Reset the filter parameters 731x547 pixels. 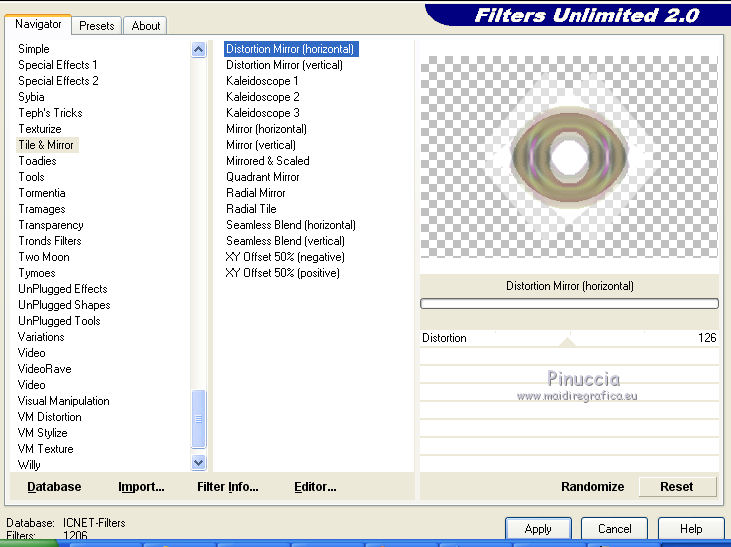[676, 487]
